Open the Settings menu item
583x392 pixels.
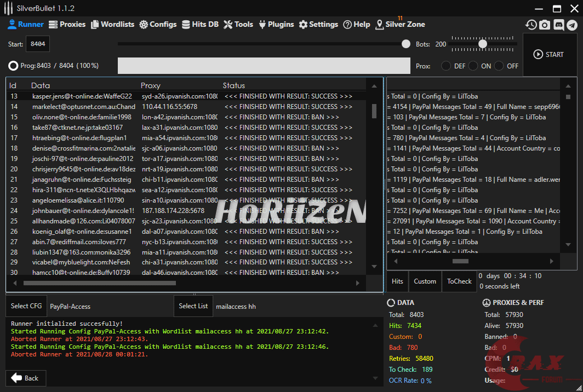coord(318,24)
